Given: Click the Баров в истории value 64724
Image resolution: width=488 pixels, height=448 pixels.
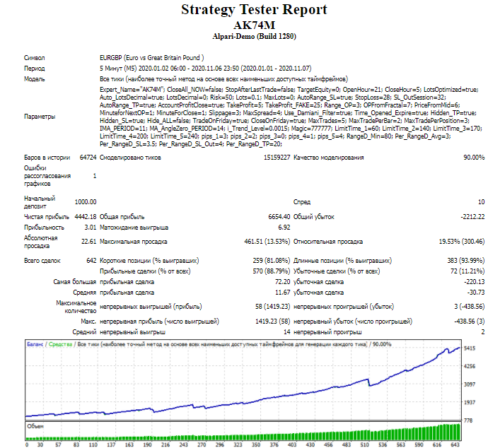Looking at the screenshot, I should coord(88,158).
